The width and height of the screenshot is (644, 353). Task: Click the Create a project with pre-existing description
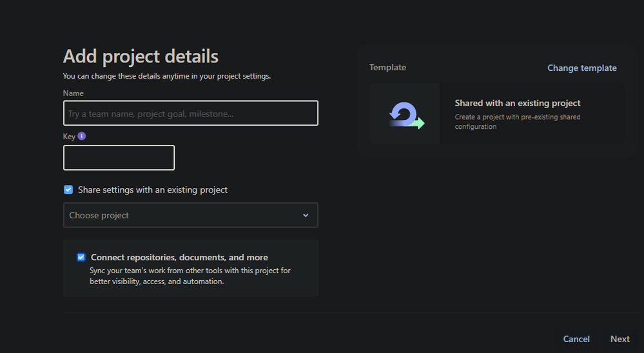pyautogui.click(x=518, y=122)
